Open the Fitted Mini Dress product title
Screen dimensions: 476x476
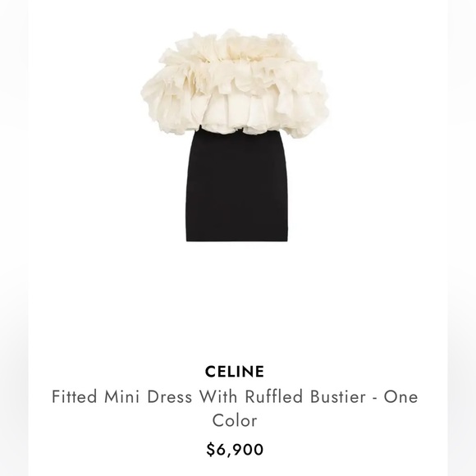pyautogui.click(x=235, y=409)
